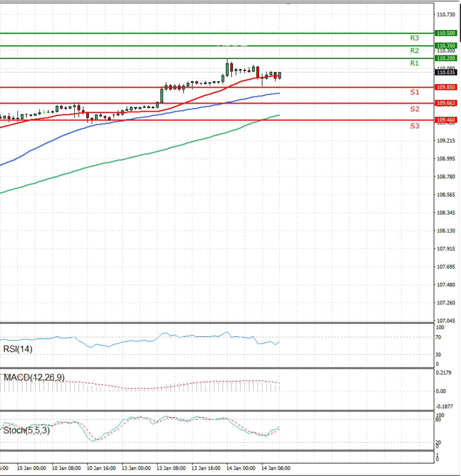Click the 110.730 price scale value
The image size is (461, 476).
(x=446, y=15)
